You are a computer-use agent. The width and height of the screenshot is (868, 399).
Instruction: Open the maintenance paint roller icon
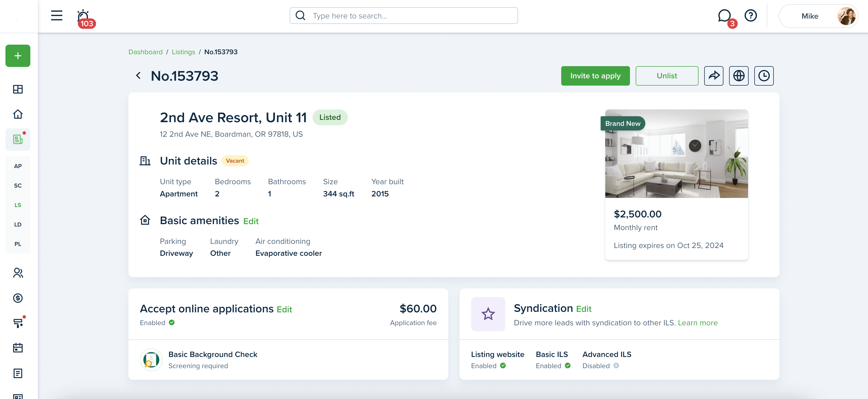[18, 323]
